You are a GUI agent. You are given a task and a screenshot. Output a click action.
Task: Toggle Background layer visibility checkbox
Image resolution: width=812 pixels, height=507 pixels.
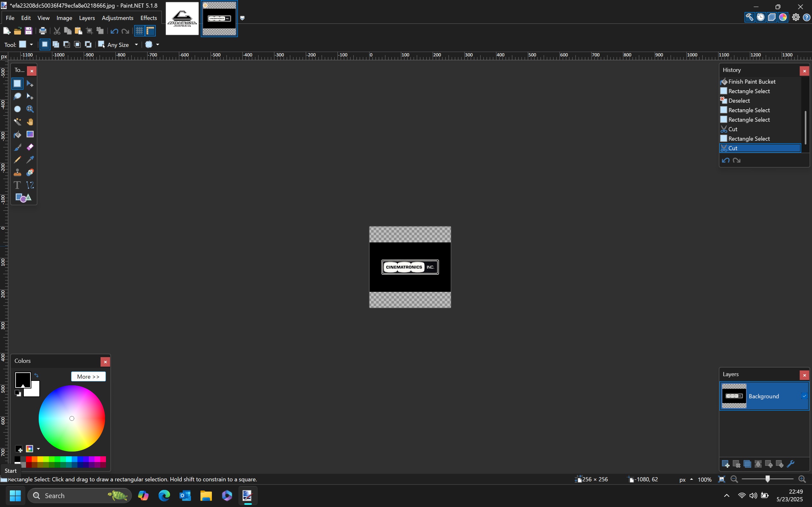tap(804, 396)
